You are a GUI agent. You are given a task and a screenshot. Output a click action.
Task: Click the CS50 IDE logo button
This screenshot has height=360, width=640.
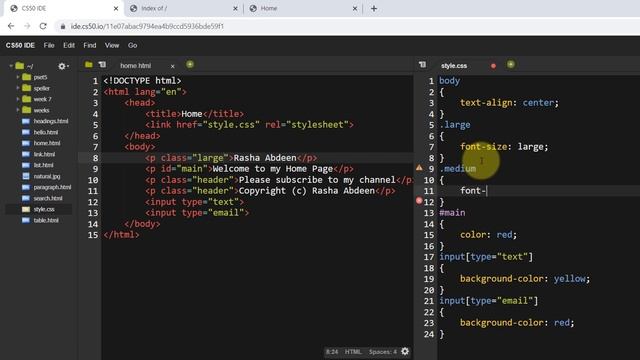pyautogui.click(x=20, y=45)
